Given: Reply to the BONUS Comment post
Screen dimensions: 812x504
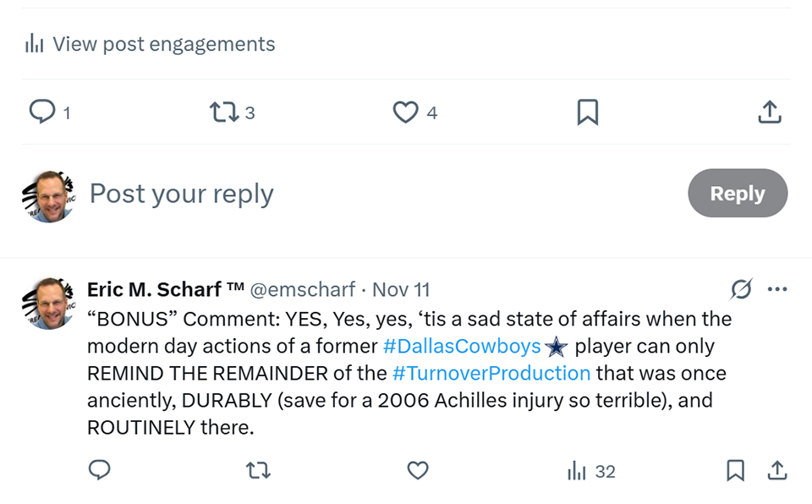Looking at the screenshot, I should pos(100,470).
